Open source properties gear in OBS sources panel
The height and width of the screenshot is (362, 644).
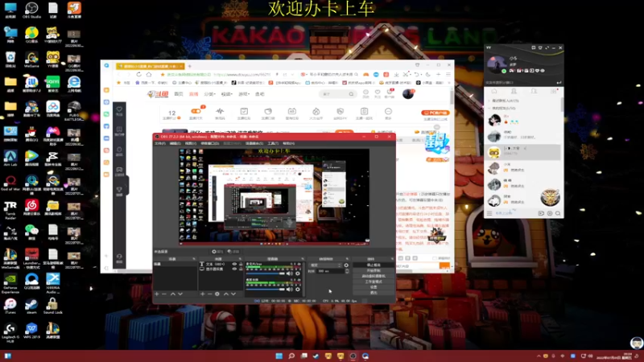(x=217, y=294)
